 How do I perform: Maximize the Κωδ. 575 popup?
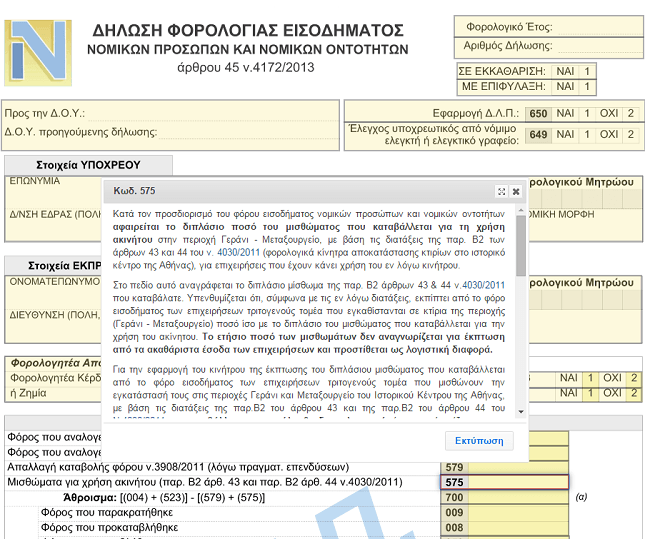pyautogui.click(x=501, y=191)
